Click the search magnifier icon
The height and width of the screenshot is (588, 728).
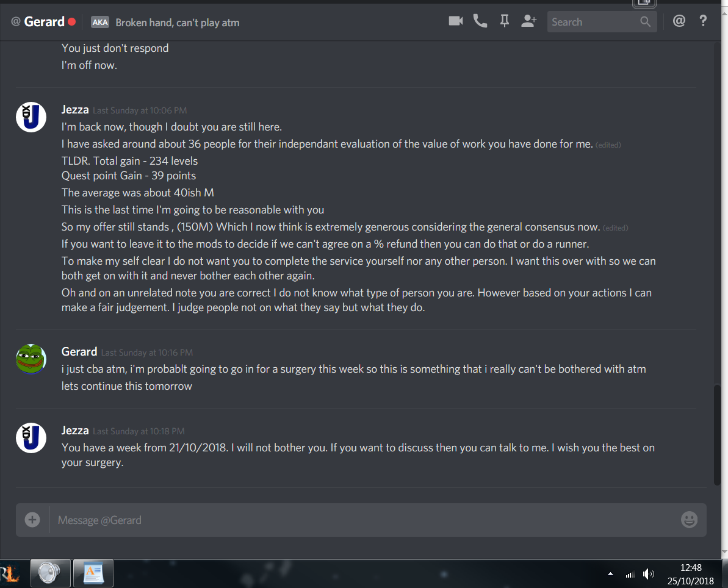coord(646,22)
